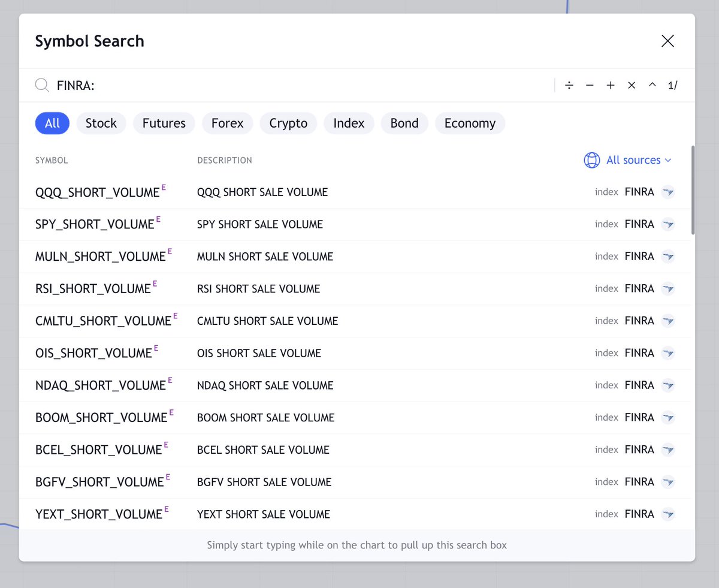Select OIS_SHORT_VOLUME symbol
719x588 pixels.
(x=93, y=354)
